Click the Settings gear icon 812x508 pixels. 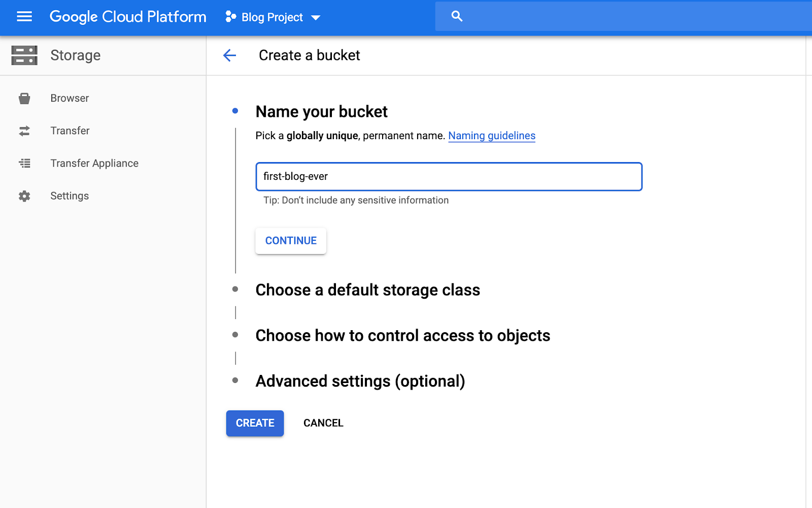point(24,196)
